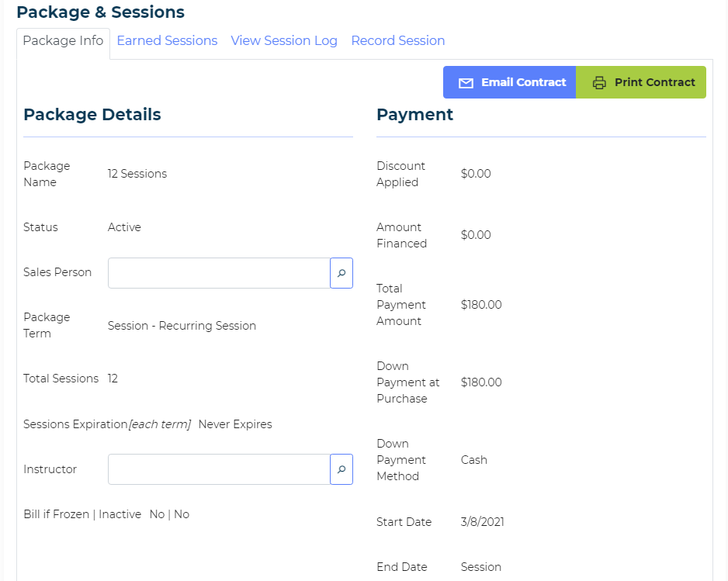
Task: Click the 'Package Details' section heading
Action: [x=92, y=115]
